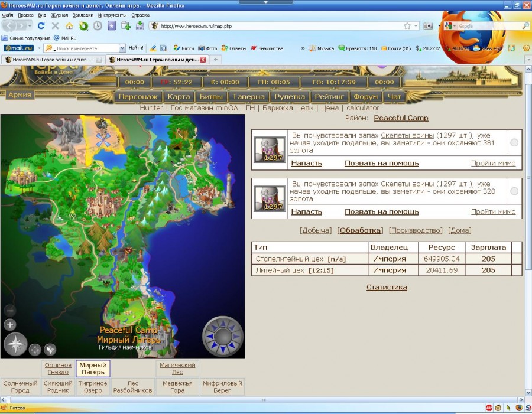Select the radio button for the 320 gold encounter
Image resolution: width=532 pixels, height=414 pixels.
tap(514, 191)
